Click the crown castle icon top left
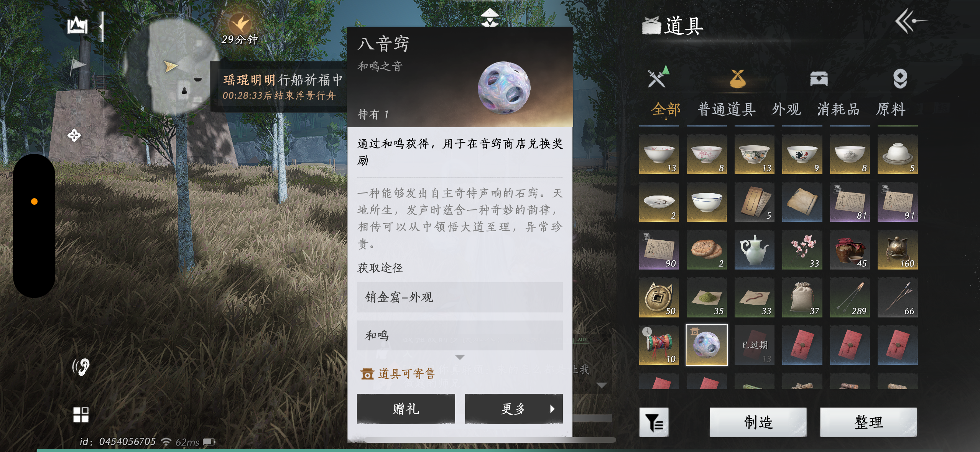This screenshot has height=452, width=980. click(77, 25)
